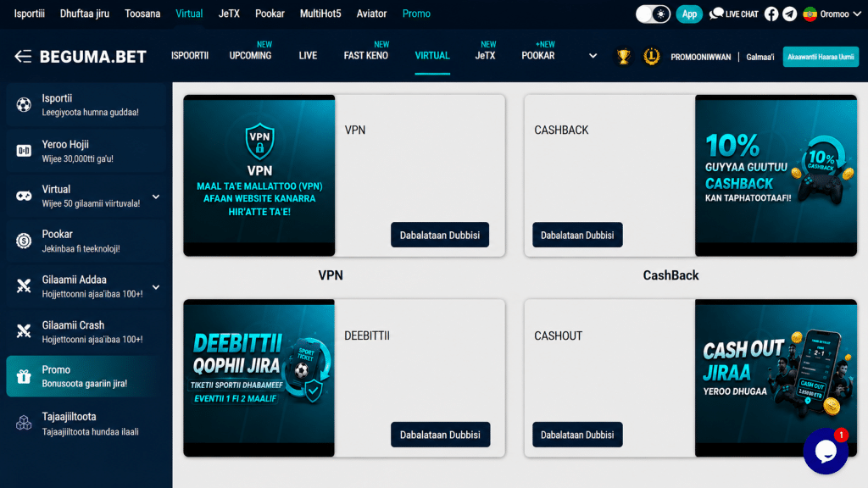The image size is (868, 488).
Task: Open Virtual in top menu bar
Action: 189,14
